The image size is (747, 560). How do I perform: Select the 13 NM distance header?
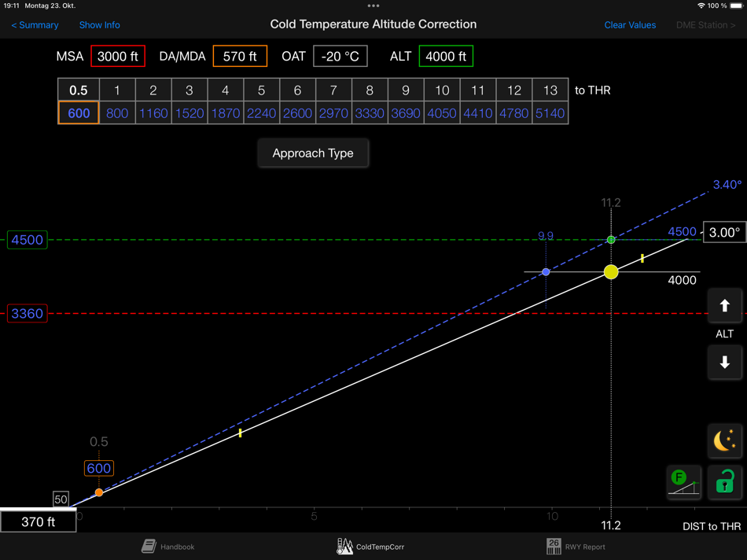pyautogui.click(x=550, y=90)
